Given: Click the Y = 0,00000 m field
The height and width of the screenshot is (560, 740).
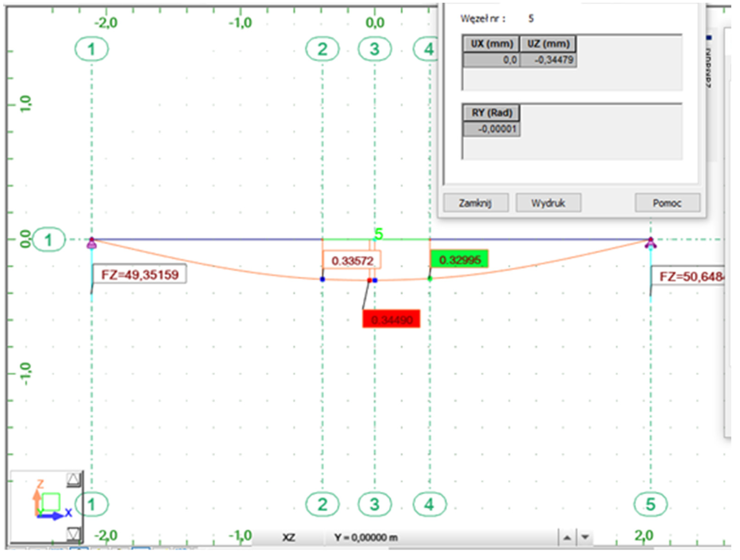Looking at the screenshot, I should pyautogui.click(x=366, y=538).
